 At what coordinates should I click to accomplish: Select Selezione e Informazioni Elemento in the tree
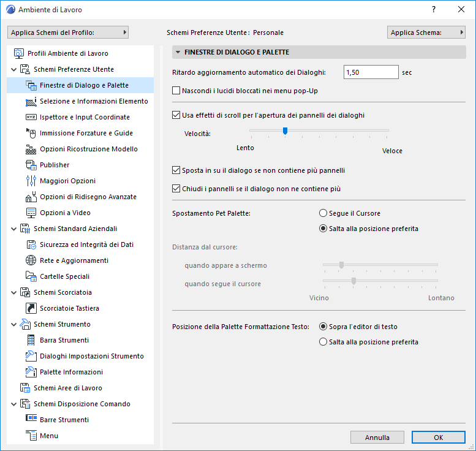(94, 101)
